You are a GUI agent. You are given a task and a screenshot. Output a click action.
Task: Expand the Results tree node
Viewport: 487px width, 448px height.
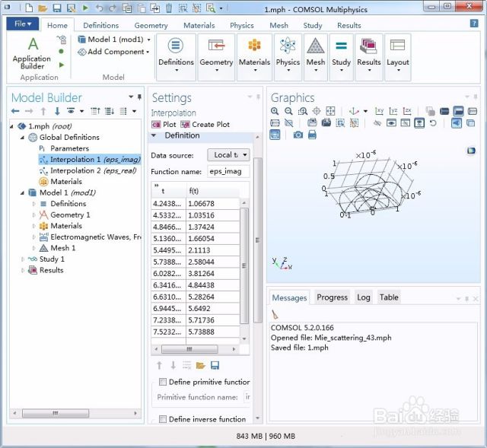coord(22,270)
